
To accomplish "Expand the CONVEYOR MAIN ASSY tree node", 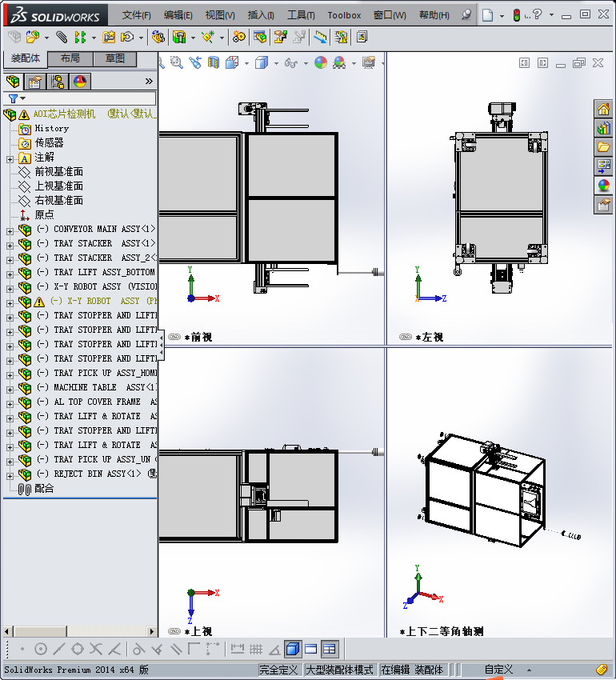I will (x=10, y=231).
